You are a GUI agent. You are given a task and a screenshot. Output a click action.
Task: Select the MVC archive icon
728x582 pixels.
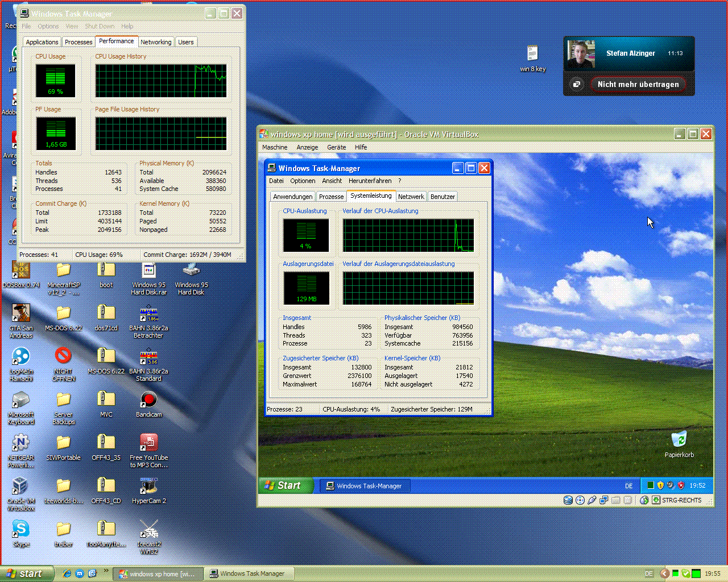click(106, 400)
